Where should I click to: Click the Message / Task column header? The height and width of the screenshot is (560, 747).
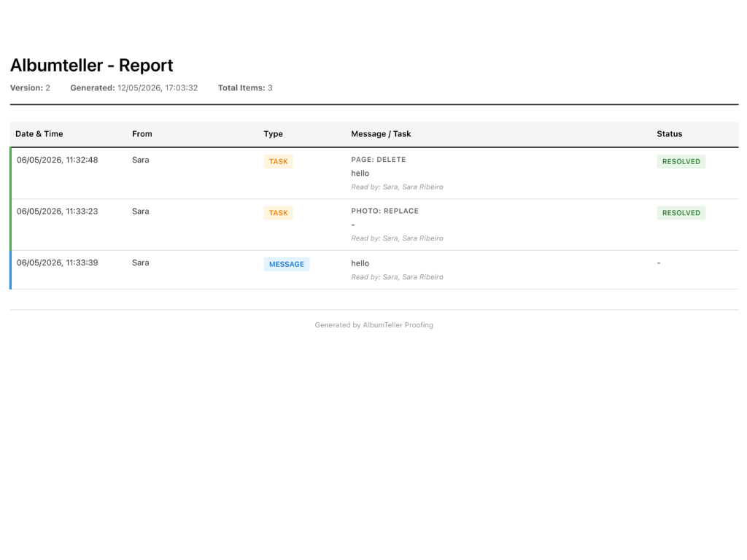pyautogui.click(x=381, y=134)
